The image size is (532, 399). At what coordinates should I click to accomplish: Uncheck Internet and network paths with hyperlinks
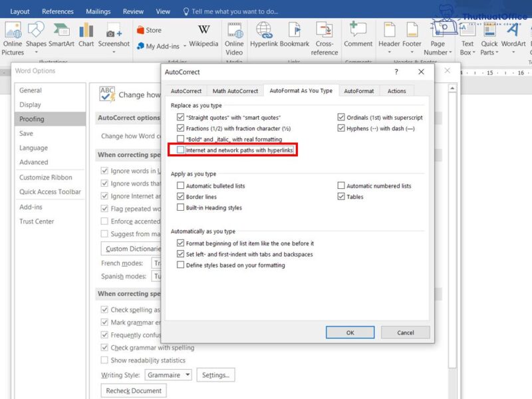click(180, 150)
